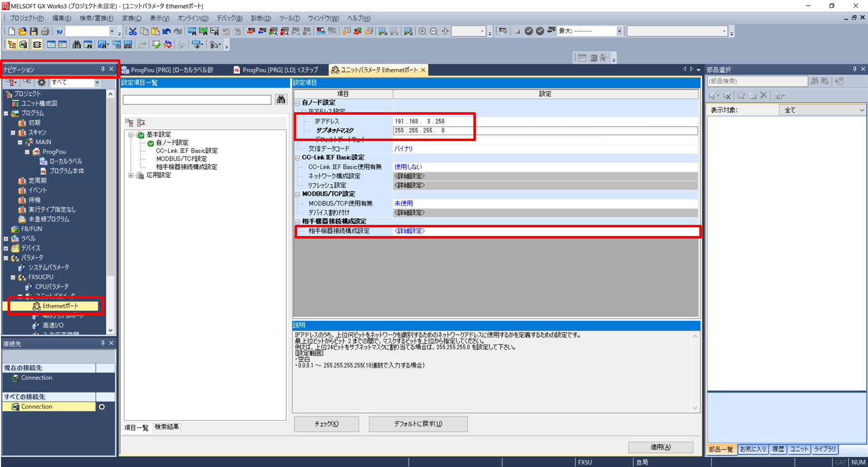Cut selection with scissors icon

pyautogui.click(x=133, y=31)
